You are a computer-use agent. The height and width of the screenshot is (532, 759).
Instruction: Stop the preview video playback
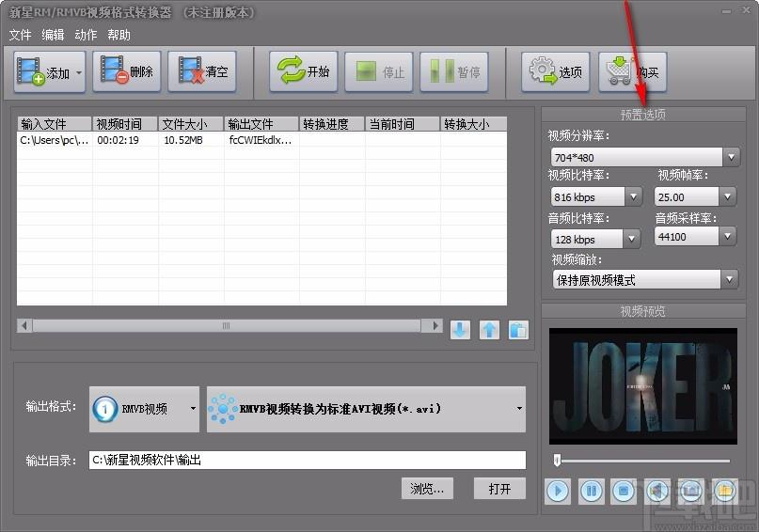click(x=624, y=492)
